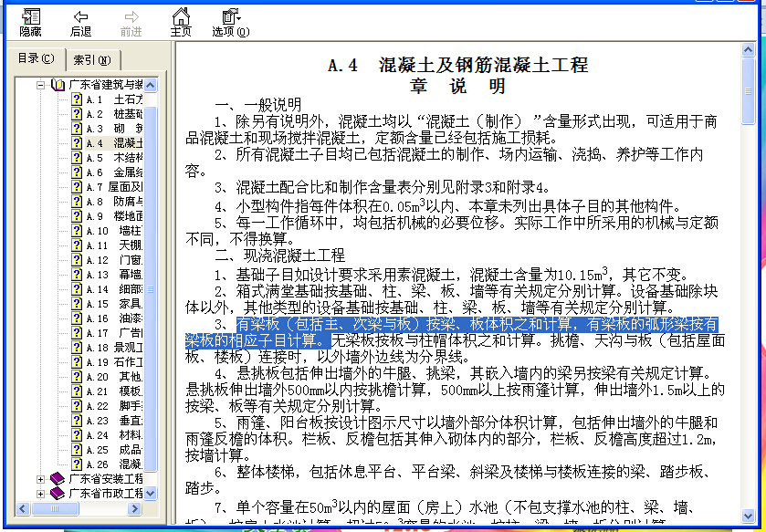766x532 pixels.
Task: Select tree item A.18 景观工程
Action: (x=114, y=348)
